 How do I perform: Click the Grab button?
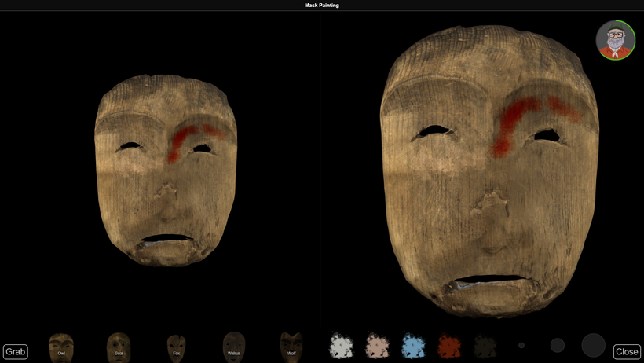point(16,351)
